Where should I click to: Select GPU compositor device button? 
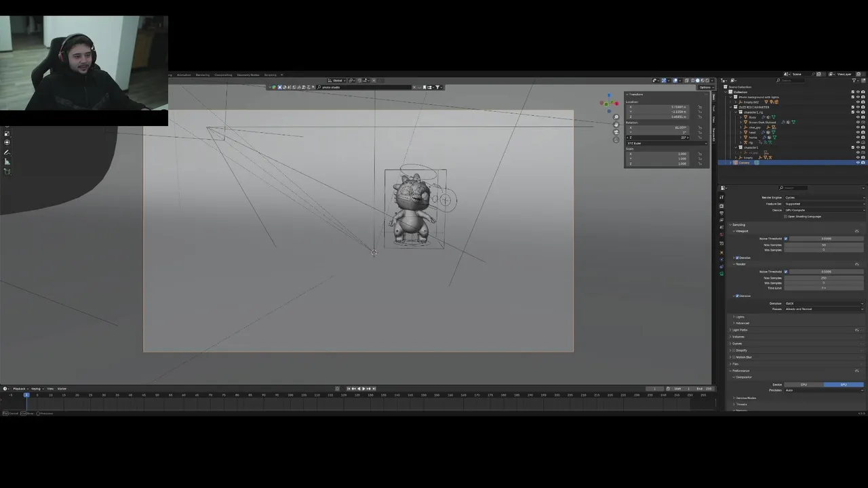(844, 385)
